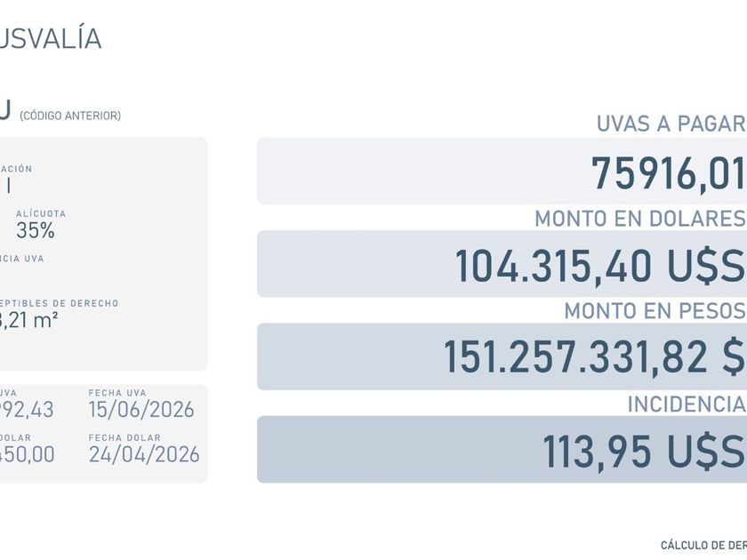Click the FECHA UVA date 15/06/2026
Viewport: 747px width, 560px height.
pyautogui.click(x=141, y=410)
